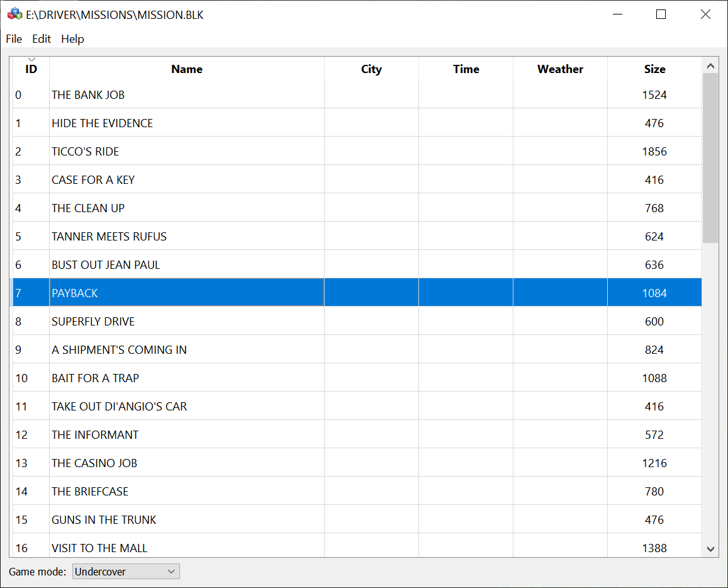
Task: Select the THE BANK JOB mission row
Action: (x=186, y=94)
